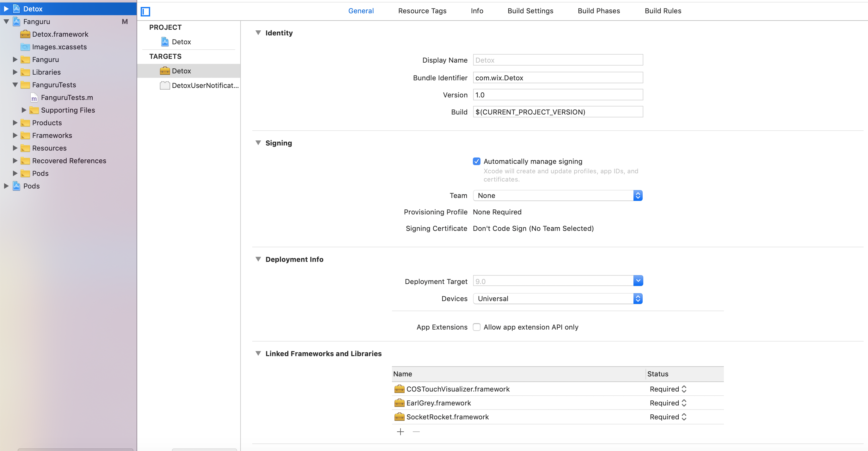Select the DetoxUserNotificat... target icon

click(x=165, y=85)
